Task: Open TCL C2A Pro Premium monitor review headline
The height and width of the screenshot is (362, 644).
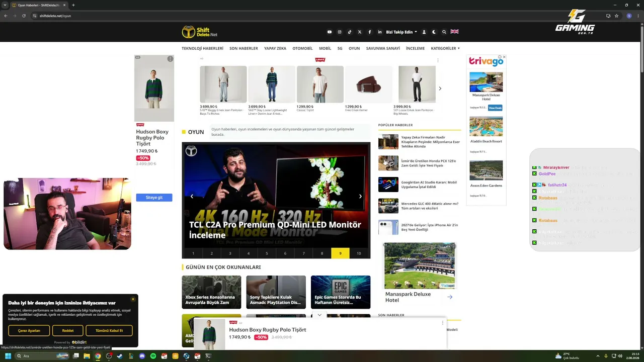Action: click(275, 230)
